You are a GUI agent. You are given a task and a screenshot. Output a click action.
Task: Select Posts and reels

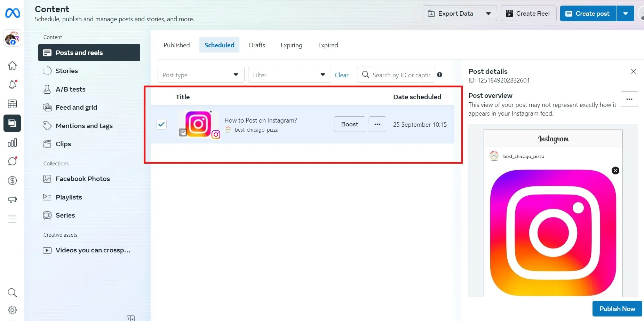(89, 53)
